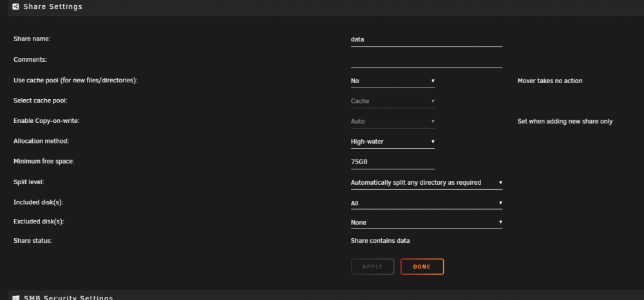Click the 'Set when adding new share only' note
Image resolution: width=644 pixels, height=300 pixels.
[565, 122]
